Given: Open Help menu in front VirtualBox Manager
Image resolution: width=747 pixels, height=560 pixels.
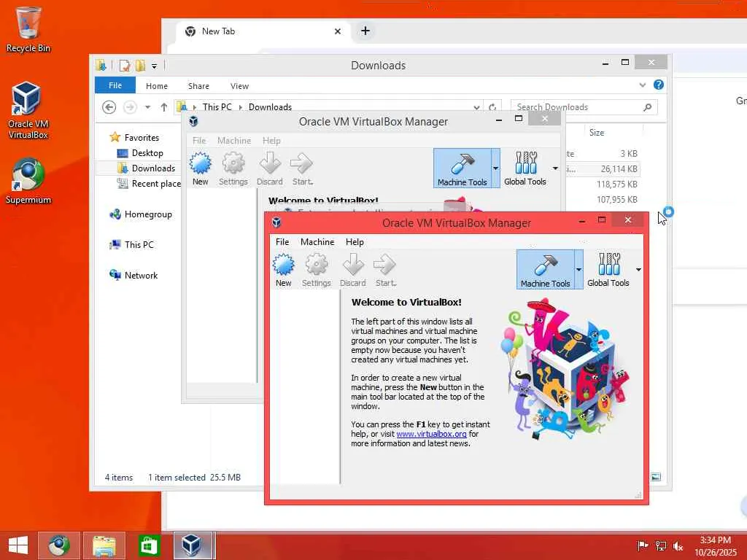Looking at the screenshot, I should point(355,242).
